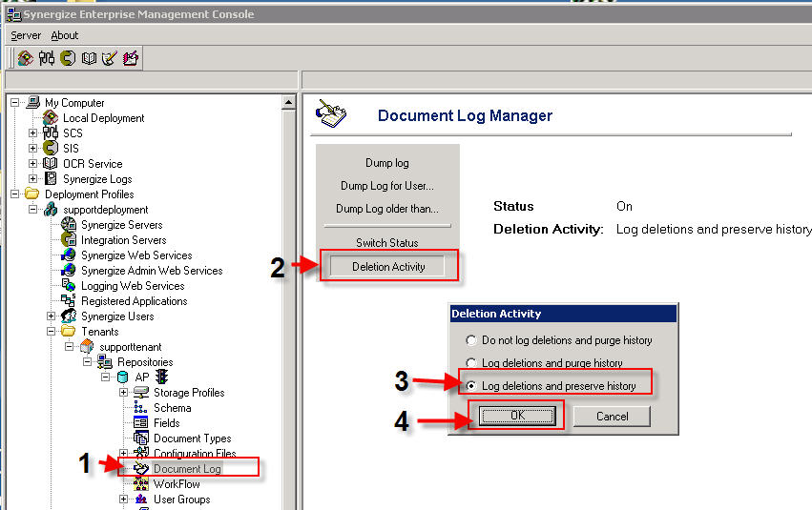Screen dimensions: 812x510
Task: Collapse the My Computer tree node
Action: (15, 102)
